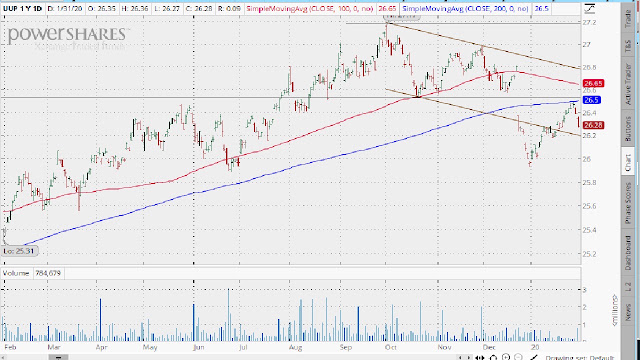Open the Dashboard sidebar tab

click(x=628, y=253)
